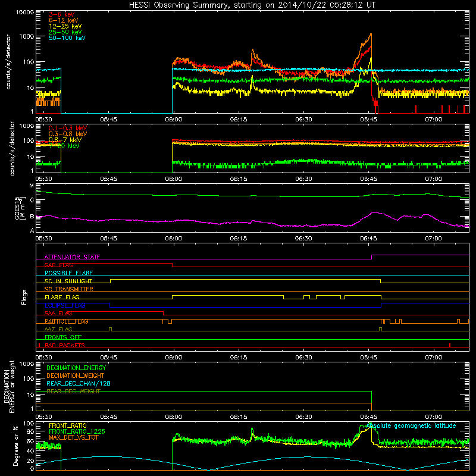476x476 pixels.
Task: Click the 'DECIMATION_WEIGHT' legend label
Action: (x=76, y=375)
